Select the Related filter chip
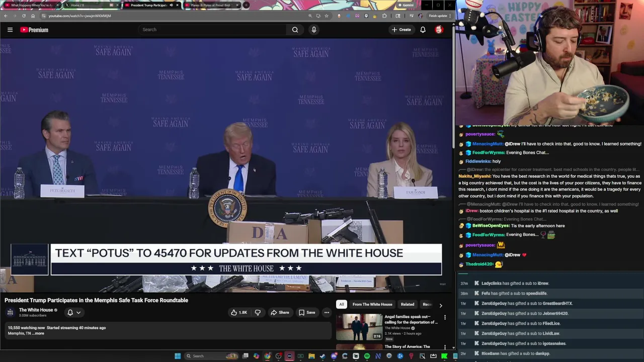 pyautogui.click(x=408, y=304)
